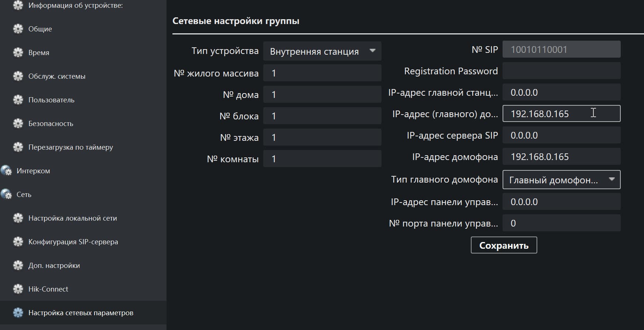Screen dimensions: 644x330
Task: Click the Сеть section globe icon
Action: pyautogui.click(x=6, y=194)
